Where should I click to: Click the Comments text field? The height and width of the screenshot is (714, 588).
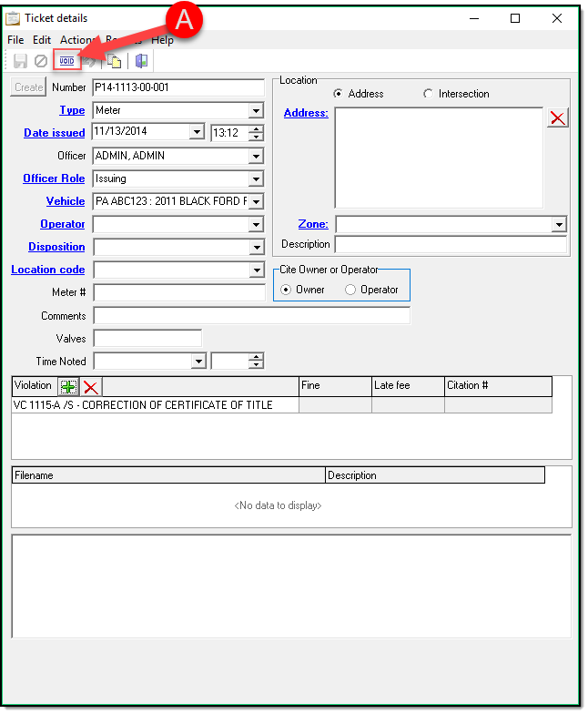251,316
